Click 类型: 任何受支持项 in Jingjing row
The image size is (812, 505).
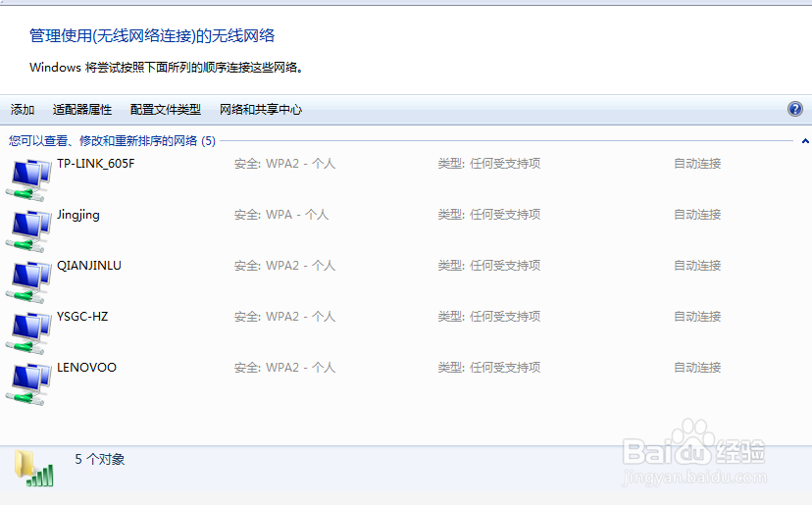coord(489,215)
